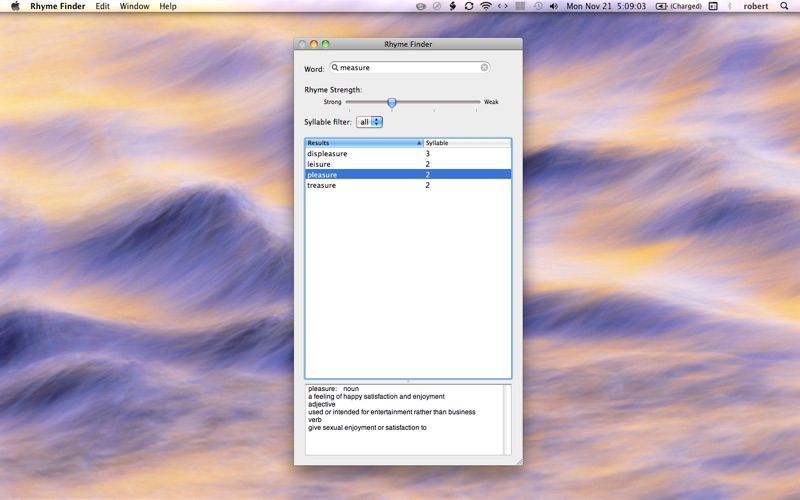This screenshot has width=800, height=500.
Task: Click the window-shaped icon left of Bluetooth
Action: [x=713, y=6]
